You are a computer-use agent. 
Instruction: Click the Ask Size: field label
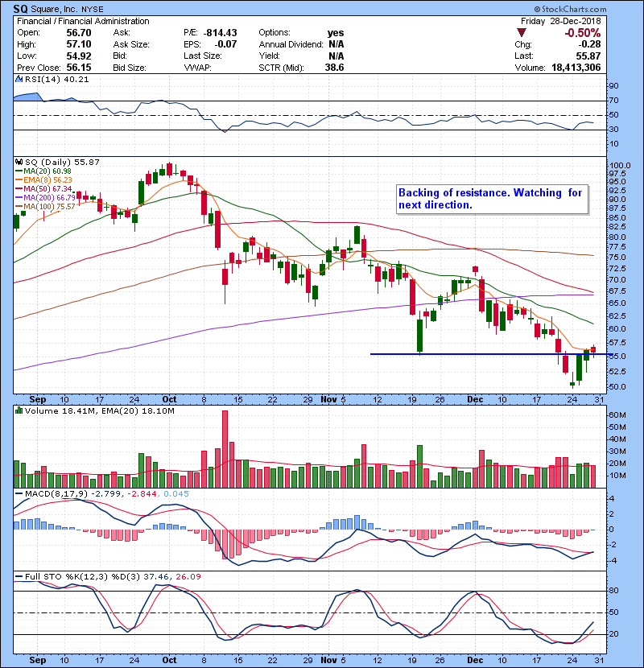pyautogui.click(x=131, y=44)
